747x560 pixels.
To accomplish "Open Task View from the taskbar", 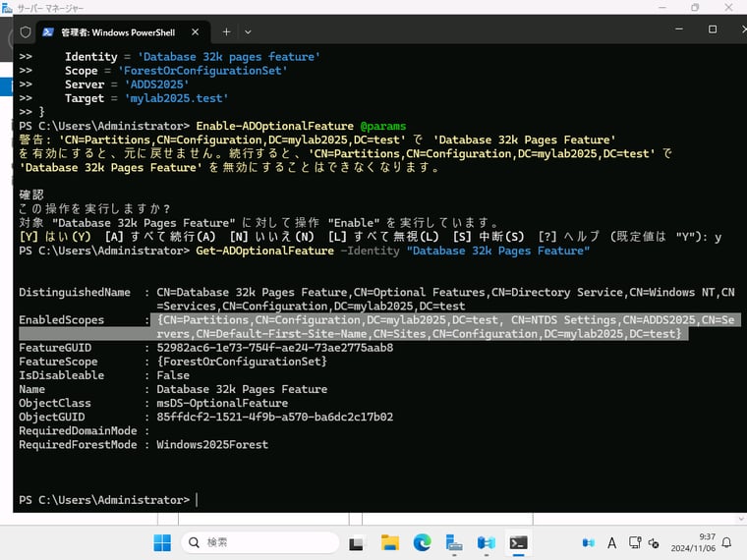I will pyautogui.click(x=356, y=543).
